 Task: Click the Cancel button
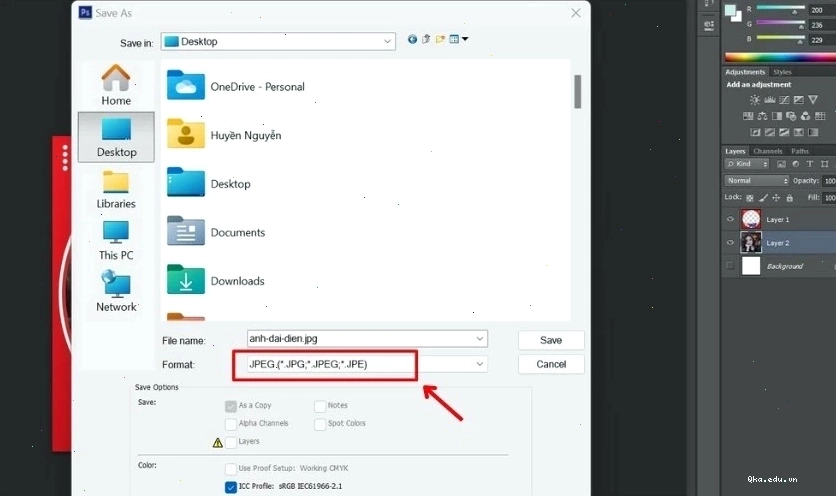point(551,364)
